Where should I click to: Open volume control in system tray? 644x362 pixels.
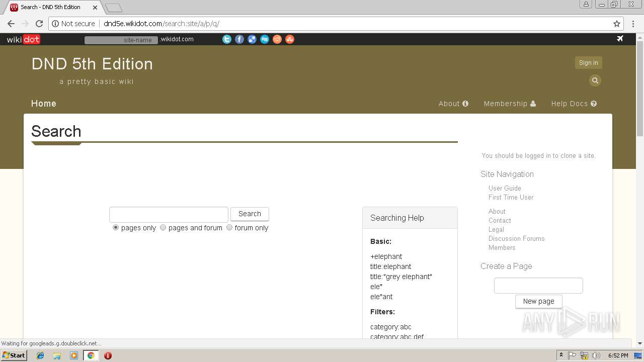(x=596, y=355)
